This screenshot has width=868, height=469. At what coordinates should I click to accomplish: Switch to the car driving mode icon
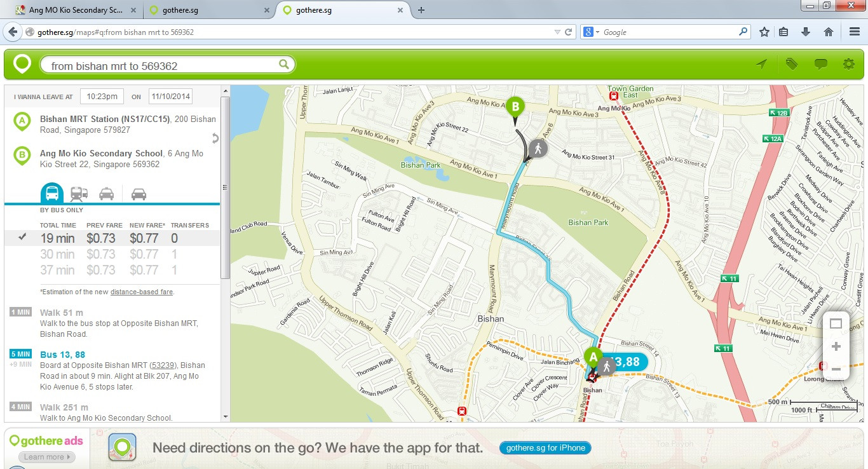pos(139,194)
